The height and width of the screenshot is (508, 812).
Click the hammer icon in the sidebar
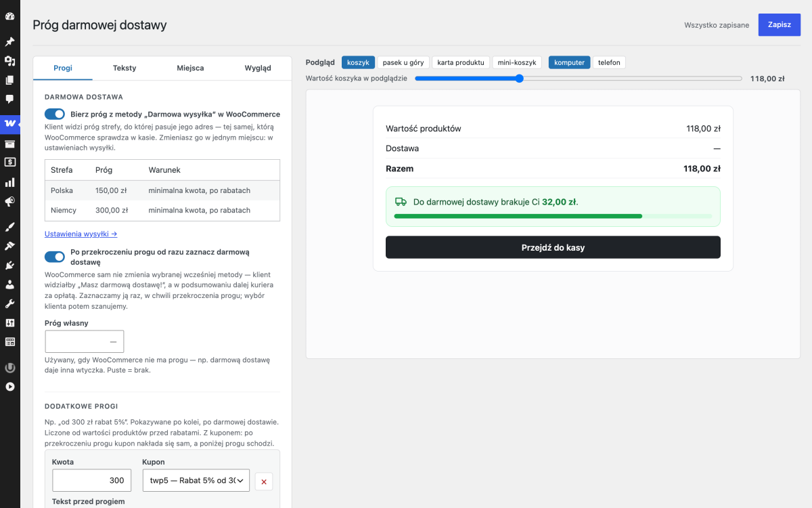(9, 246)
